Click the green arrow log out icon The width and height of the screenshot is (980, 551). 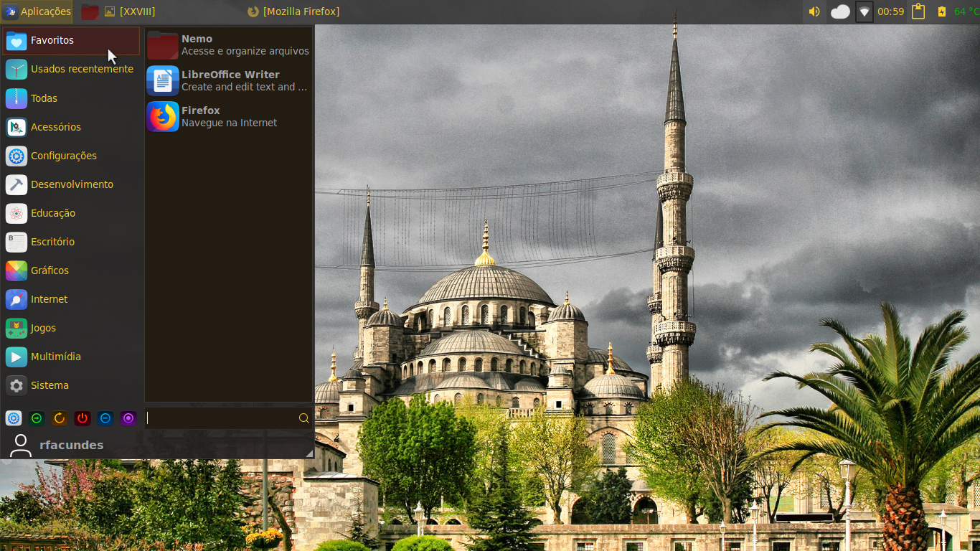click(x=37, y=418)
